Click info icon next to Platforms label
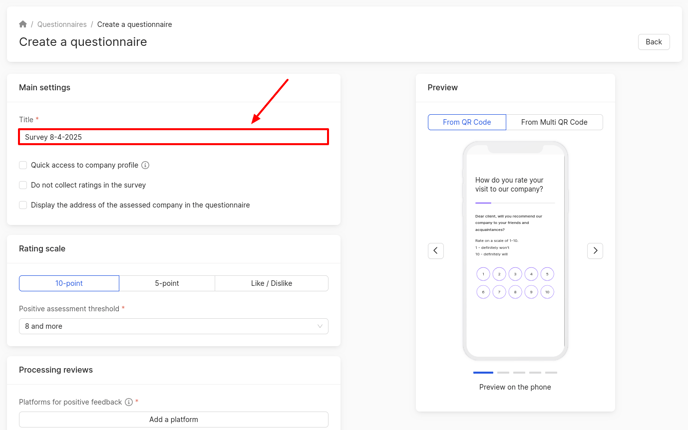The image size is (688, 430). (129, 402)
